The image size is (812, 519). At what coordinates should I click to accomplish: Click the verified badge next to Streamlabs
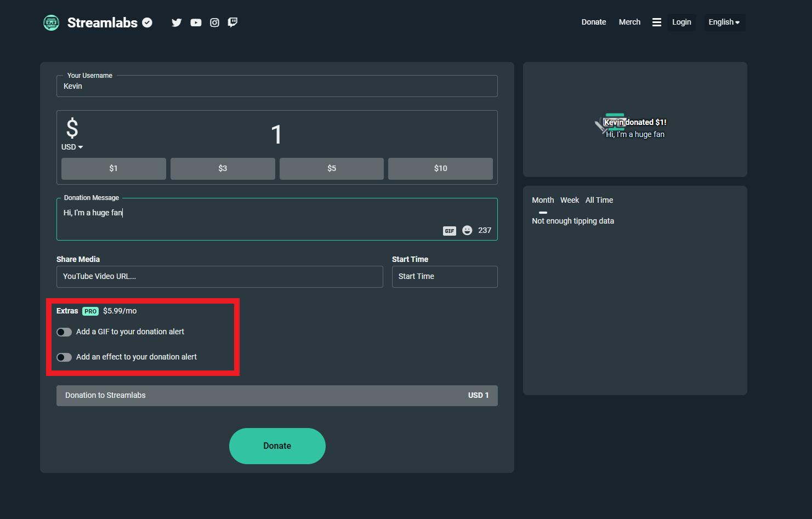[147, 22]
